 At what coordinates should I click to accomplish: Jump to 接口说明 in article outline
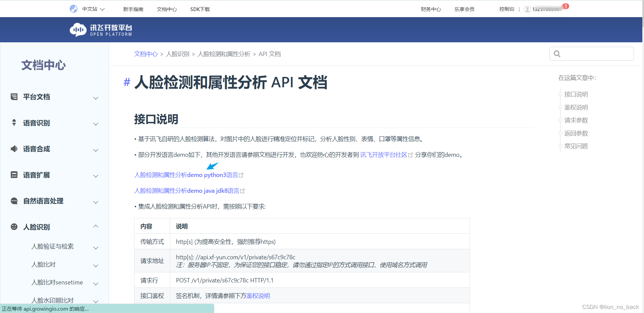(576, 94)
